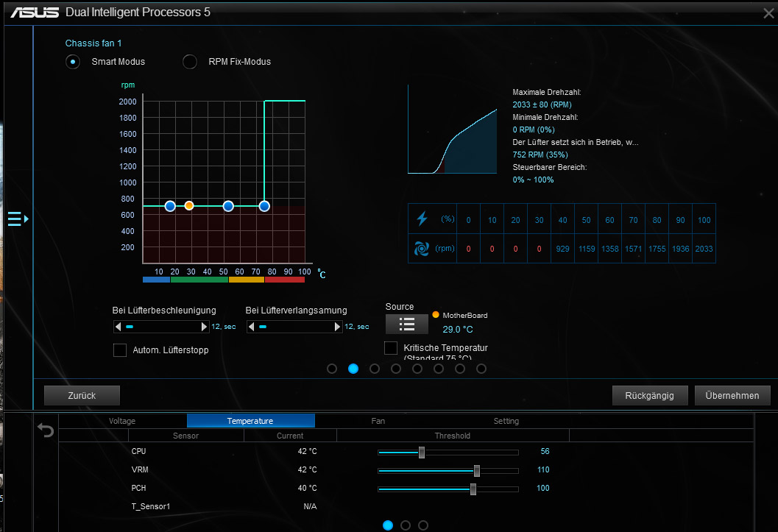This screenshot has height=532, width=778.
Task: Increase Lüfterverlangsamung time with right arrow
Action: [337, 327]
